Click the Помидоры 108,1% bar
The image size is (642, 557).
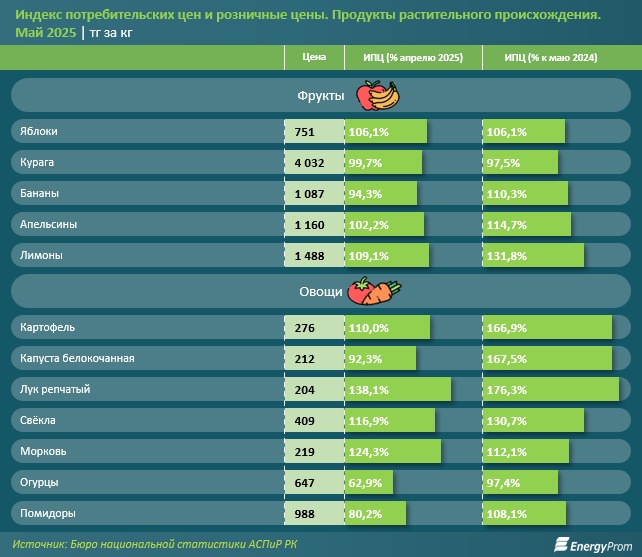click(x=524, y=514)
